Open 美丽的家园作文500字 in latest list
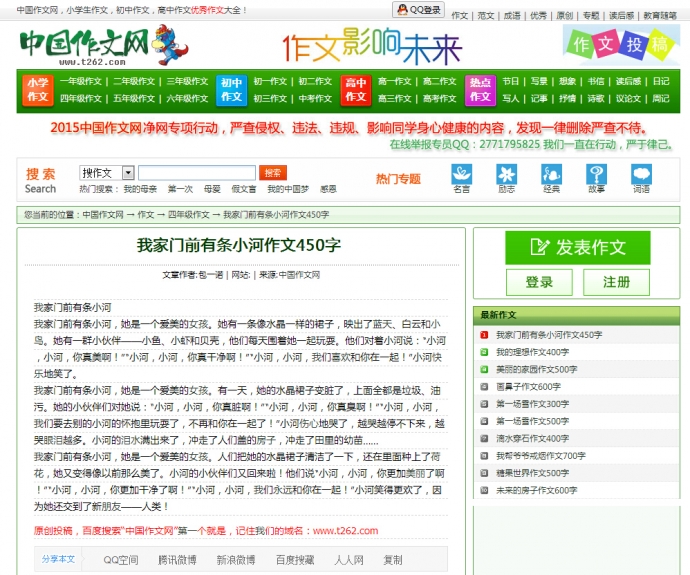Screen dimensions: 690x575 536,370
